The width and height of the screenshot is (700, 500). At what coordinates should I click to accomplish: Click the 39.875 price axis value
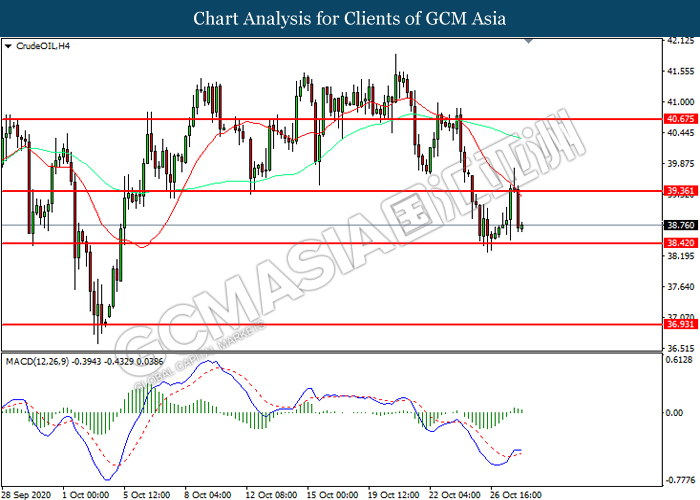pyautogui.click(x=681, y=164)
